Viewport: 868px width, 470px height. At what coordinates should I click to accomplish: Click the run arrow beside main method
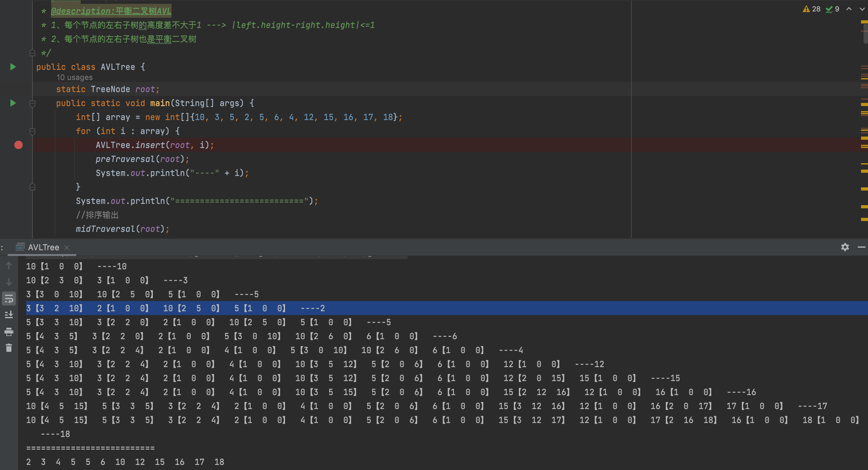tap(13, 103)
